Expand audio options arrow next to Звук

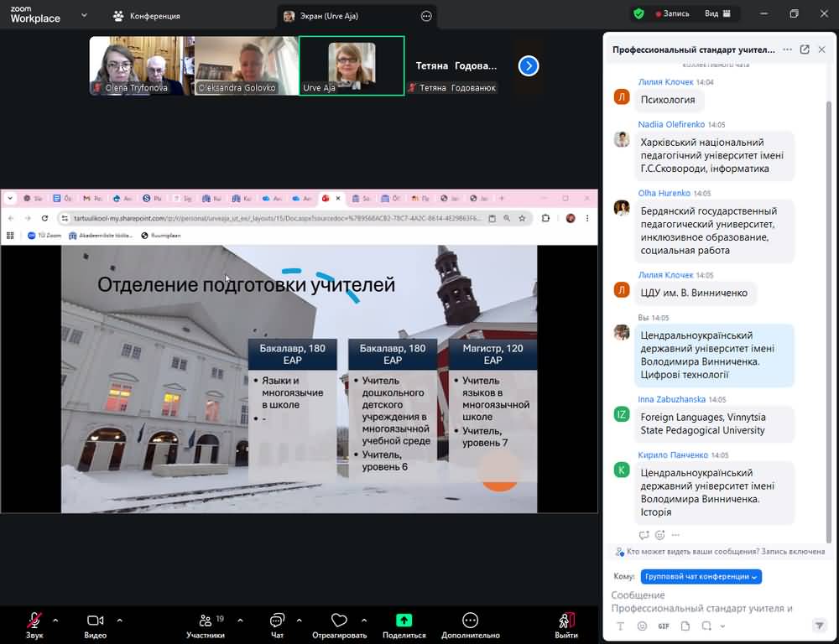[55, 621]
